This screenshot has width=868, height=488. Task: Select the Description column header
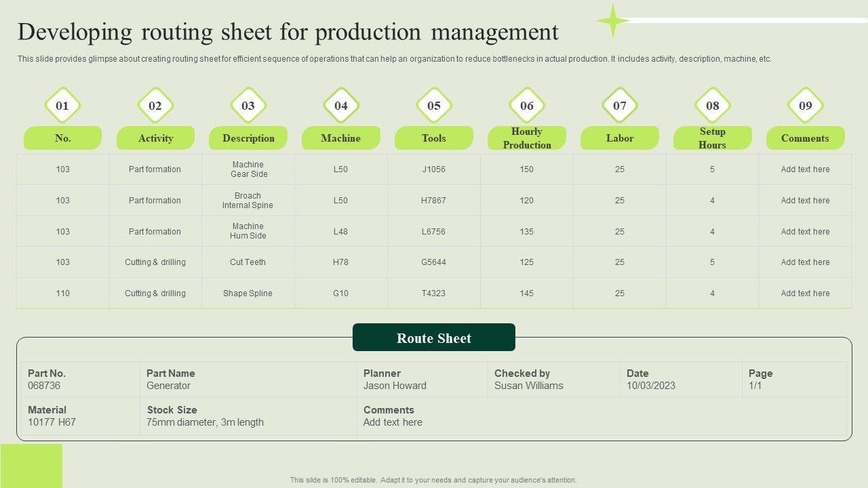tap(248, 138)
